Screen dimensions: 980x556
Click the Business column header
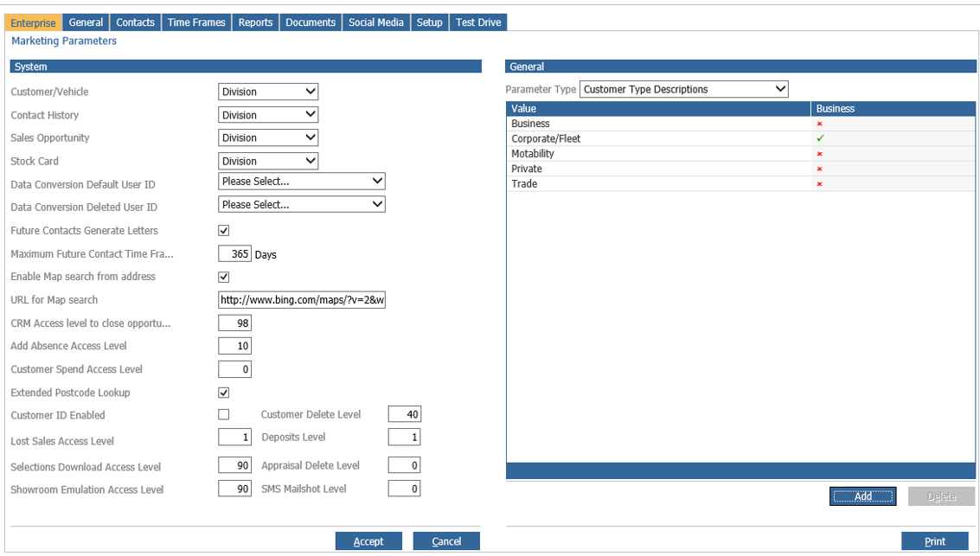(x=894, y=109)
